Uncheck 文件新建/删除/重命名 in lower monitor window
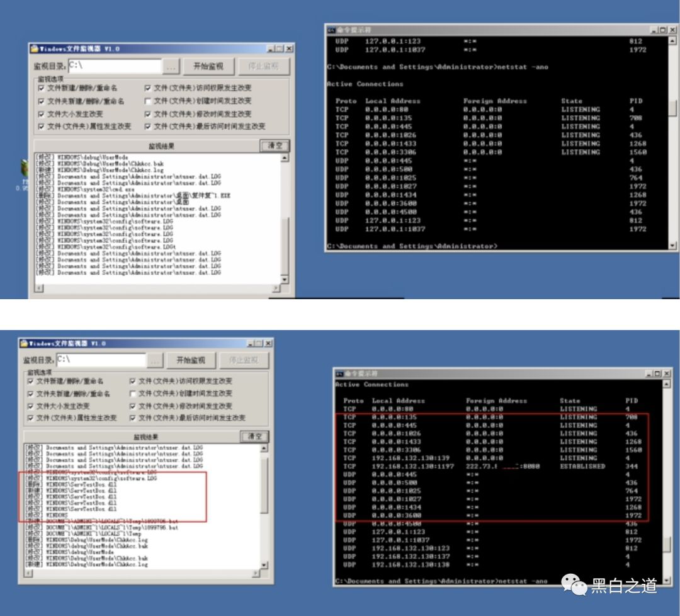 click(30, 381)
